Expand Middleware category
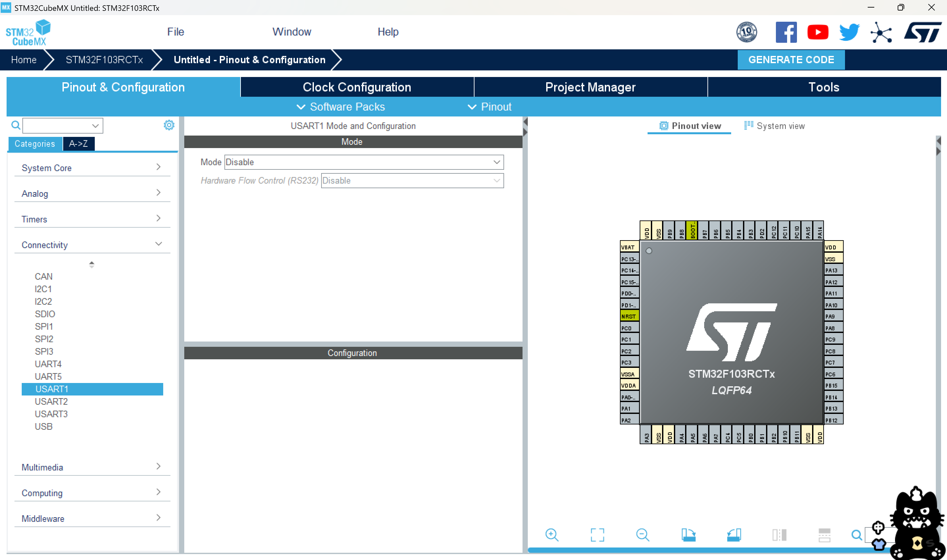 [x=92, y=518]
